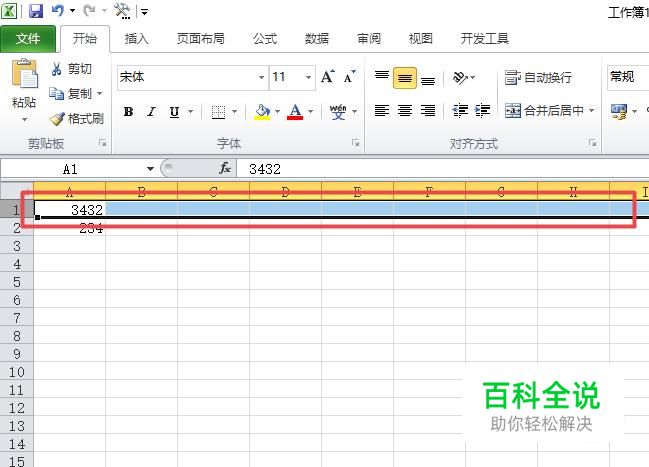The width and height of the screenshot is (649, 467).
Task: Switch to the 页面布局 tab
Action: click(x=201, y=39)
